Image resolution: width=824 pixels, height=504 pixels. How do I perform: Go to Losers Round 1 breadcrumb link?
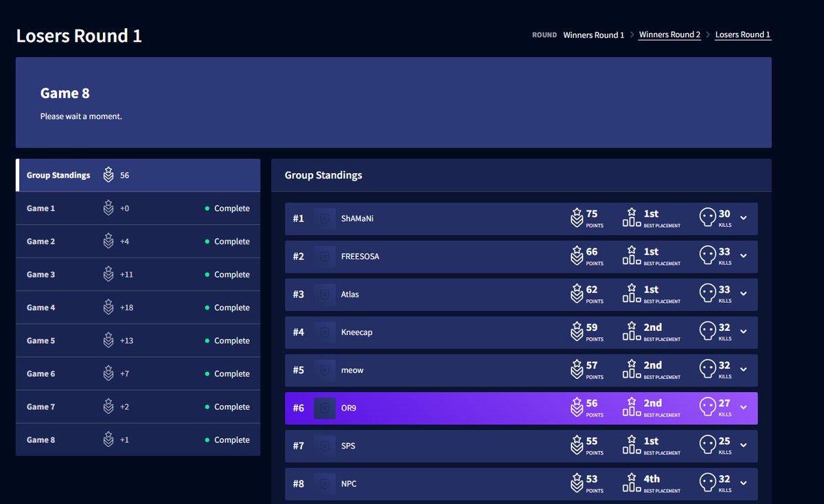[x=743, y=34]
